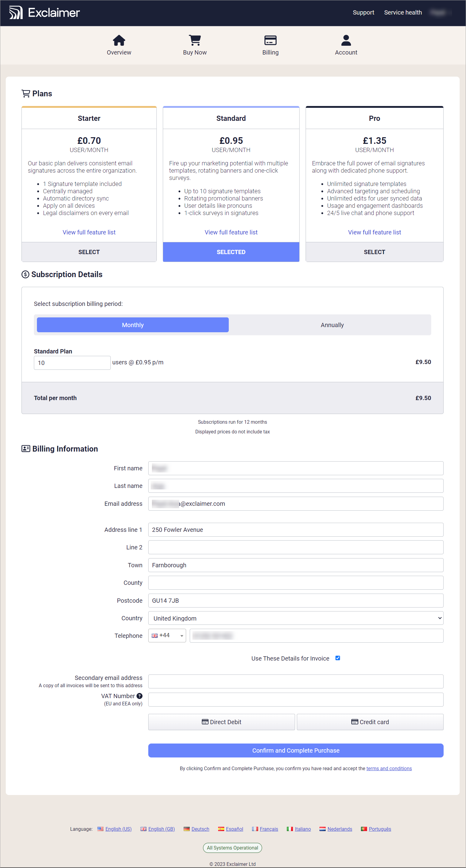Uncheck Use These Details for Invoice
This screenshot has height=868, width=466.
[337, 658]
